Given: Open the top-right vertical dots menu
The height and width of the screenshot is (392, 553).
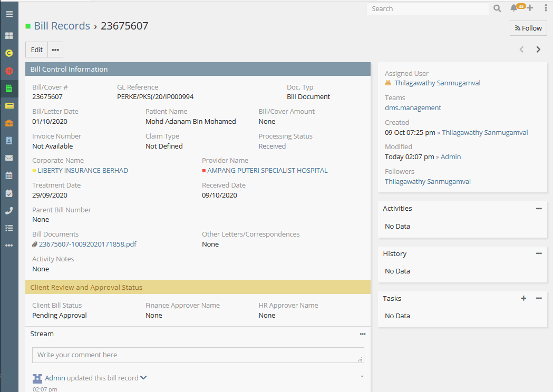Looking at the screenshot, I should [x=546, y=8].
